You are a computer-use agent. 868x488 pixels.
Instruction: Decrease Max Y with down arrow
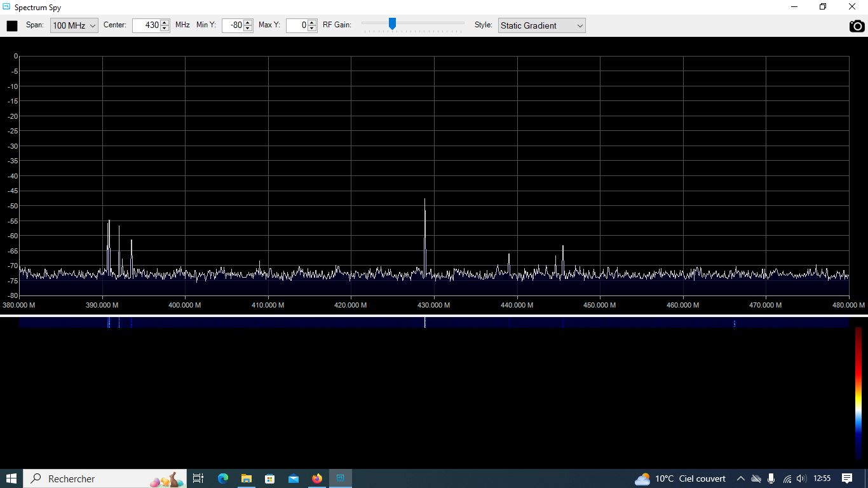coord(312,29)
